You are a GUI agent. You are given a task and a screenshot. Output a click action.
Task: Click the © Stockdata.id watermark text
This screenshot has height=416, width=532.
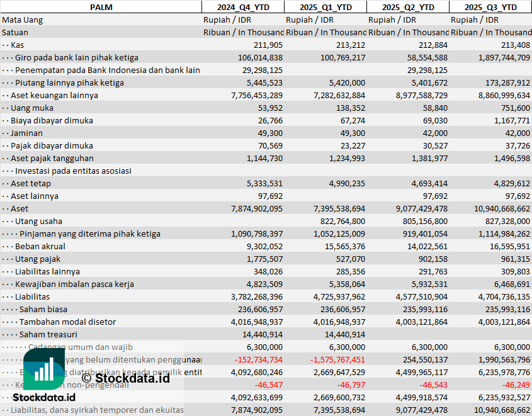(x=126, y=378)
